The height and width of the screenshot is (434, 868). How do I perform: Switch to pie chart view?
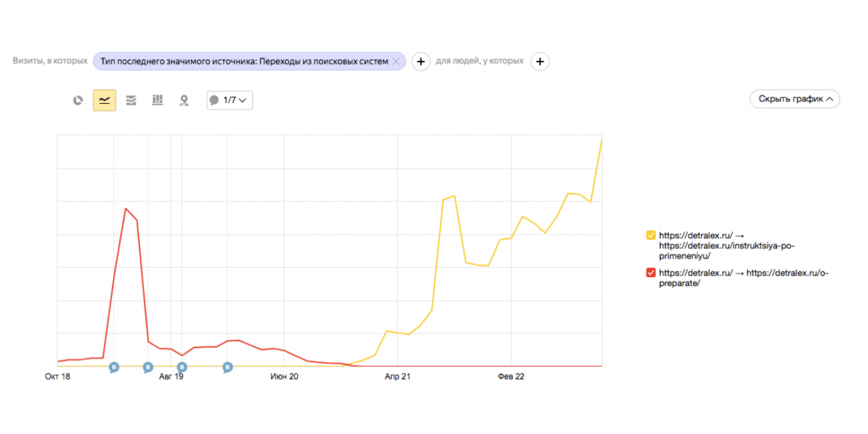(x=78, y=100)
